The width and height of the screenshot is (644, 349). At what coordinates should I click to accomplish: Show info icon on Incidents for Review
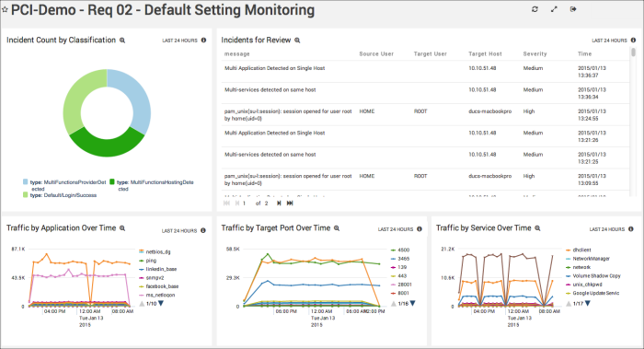[x=633, y=40]
